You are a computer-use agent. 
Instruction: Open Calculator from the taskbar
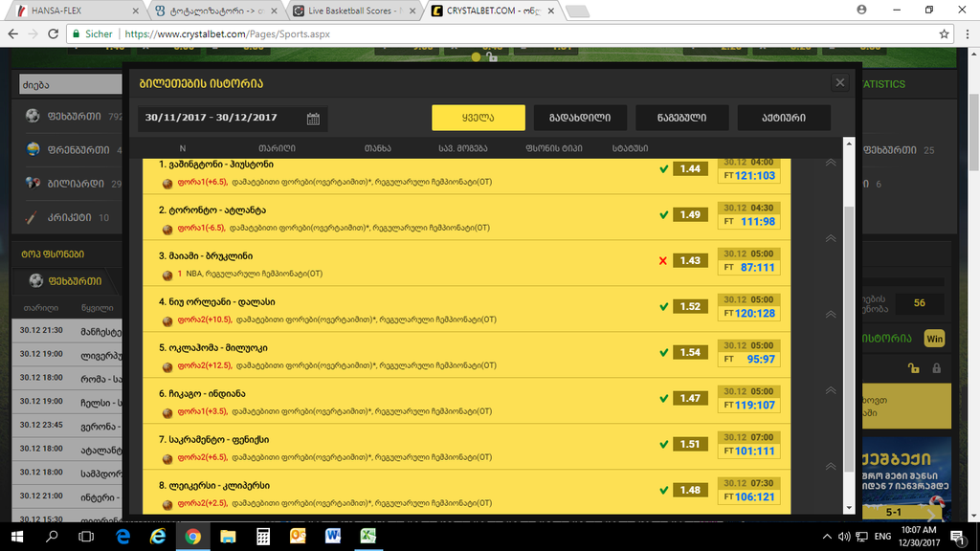[262, 536]
